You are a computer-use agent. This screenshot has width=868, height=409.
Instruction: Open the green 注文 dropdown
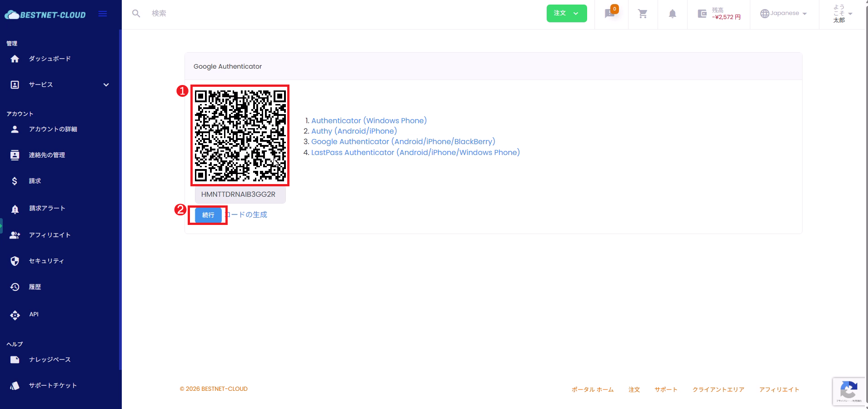click(x=566, y=13)
